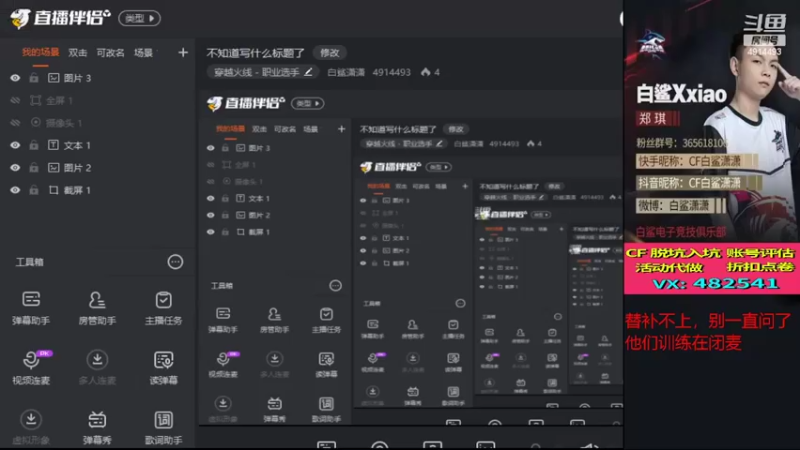800x450 pixels.
Task: Click the fullscreen icon of 全屏 1
Action: [x=35, y=101]
